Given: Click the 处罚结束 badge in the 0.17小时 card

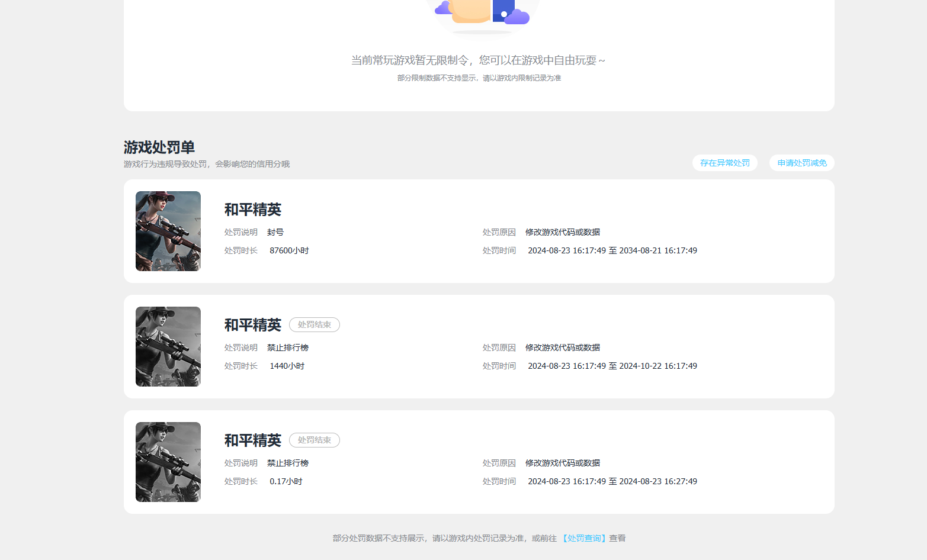Looking at the screenshot, I should pyautogui.click(x=315, y=440).
